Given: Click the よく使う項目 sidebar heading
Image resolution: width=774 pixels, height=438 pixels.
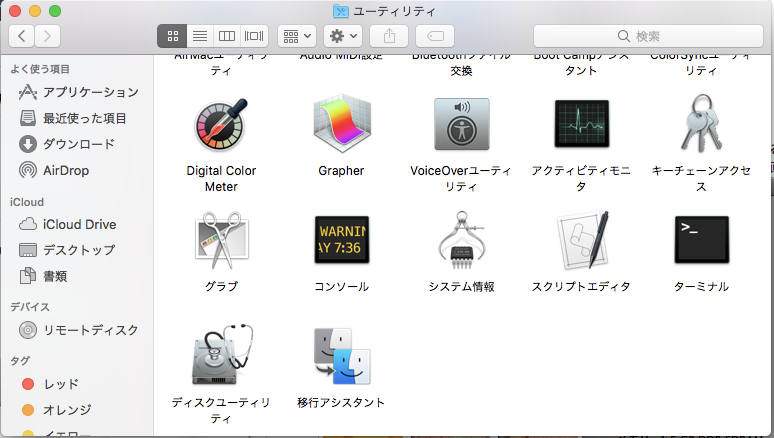Looking at the screenshot, I should (40, 69).
